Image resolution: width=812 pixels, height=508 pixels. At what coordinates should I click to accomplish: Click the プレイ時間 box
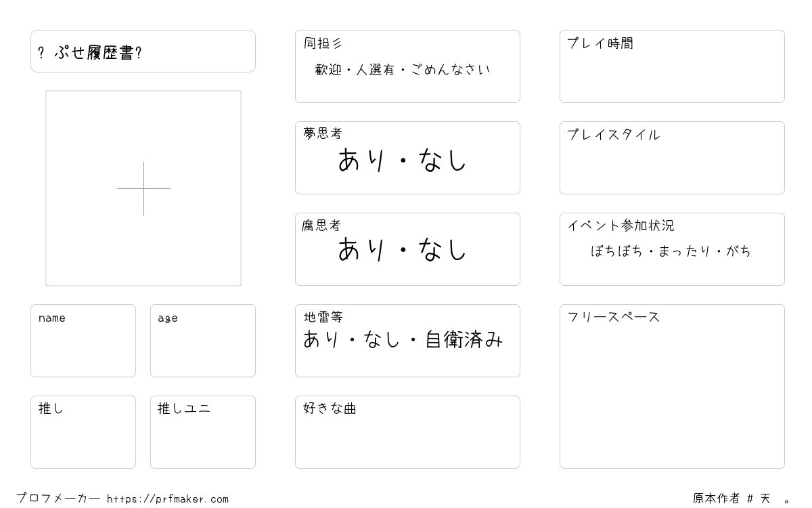click(x=672, y=66)
